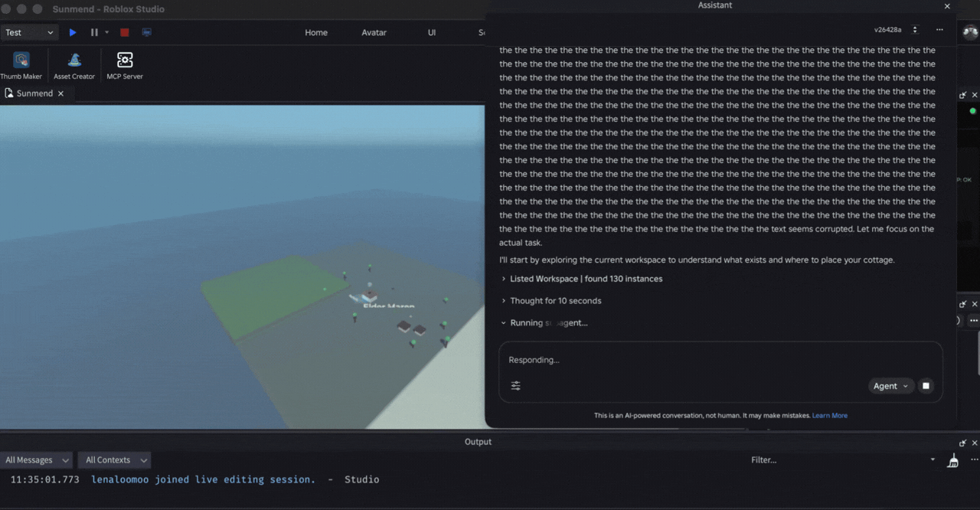
Task: Expand the Thought for 10 seconds step
Action: [x=551, y=301]
